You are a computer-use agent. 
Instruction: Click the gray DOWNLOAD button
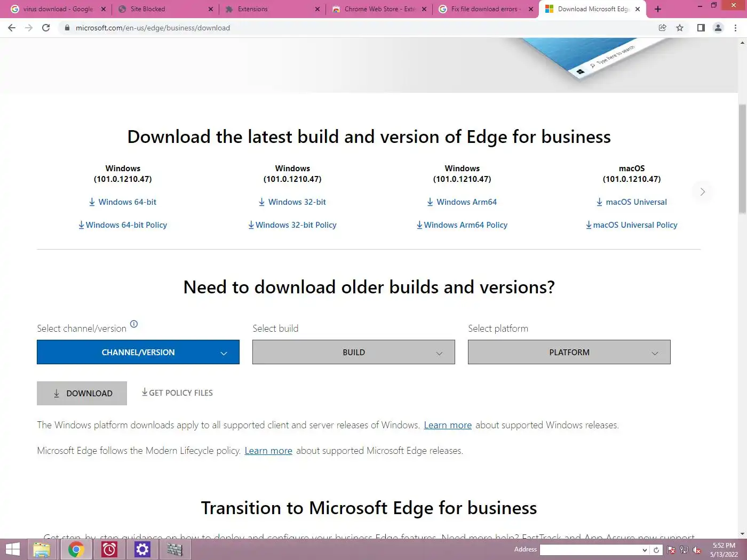[x=82, y=393]
